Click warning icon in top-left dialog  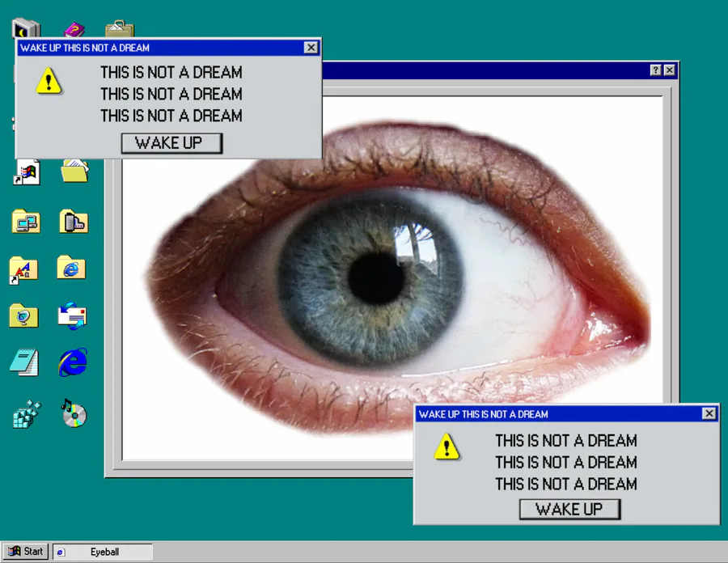(x=49, y=81)
